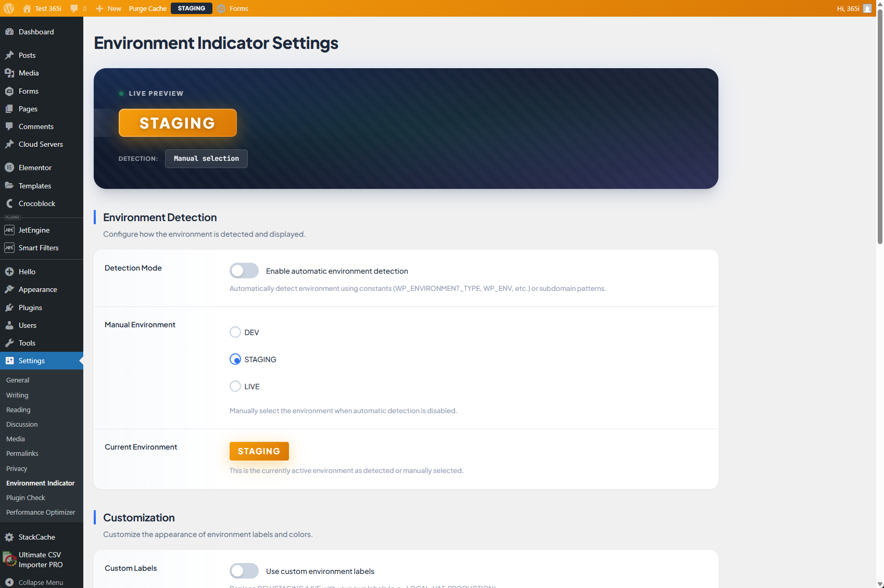Click the Manual selection detection button
This screenshot has width=884, height=588.
coord(206,159)
